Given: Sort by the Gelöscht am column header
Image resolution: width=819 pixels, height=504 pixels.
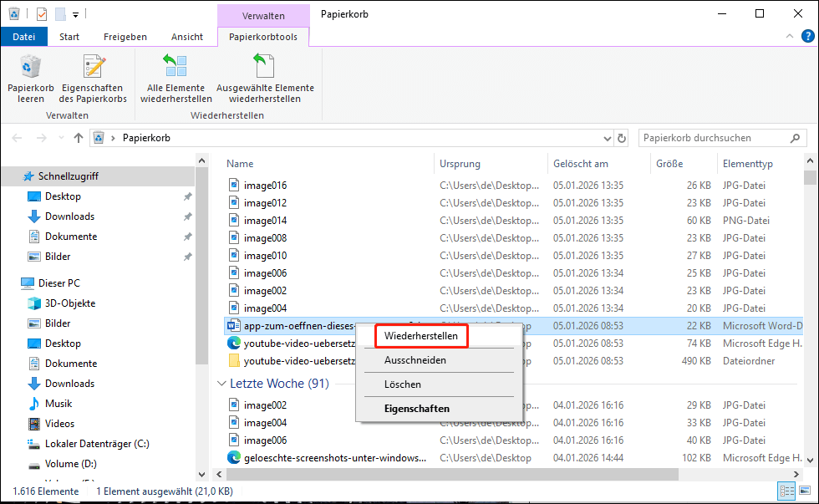Looking at the screenshot, I should tap(581, 164).
